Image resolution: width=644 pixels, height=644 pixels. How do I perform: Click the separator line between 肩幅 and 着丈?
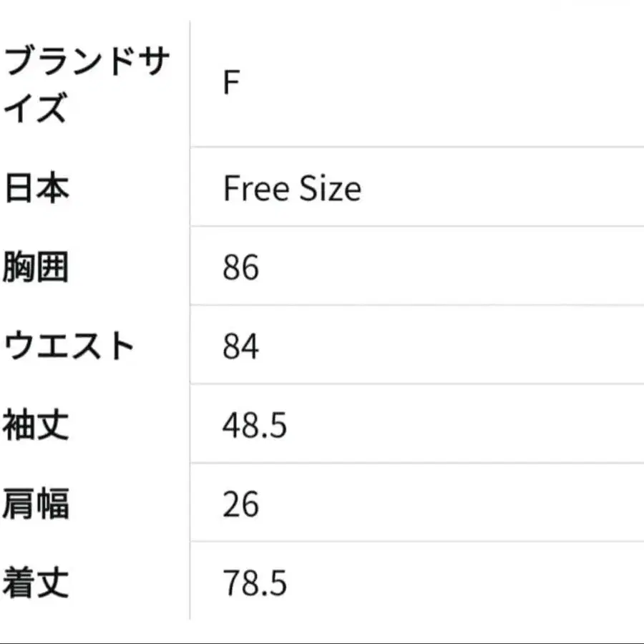click(x=415, y=542)
